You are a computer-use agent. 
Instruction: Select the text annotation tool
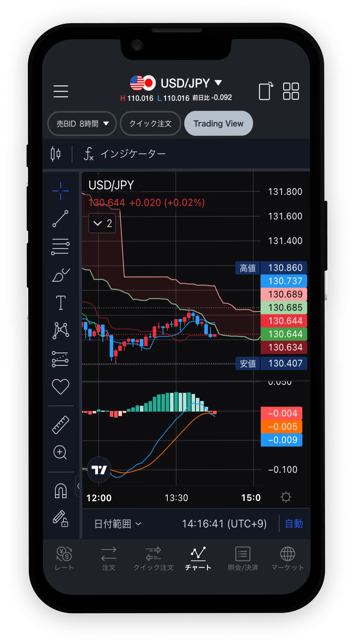tap(60, 303)
